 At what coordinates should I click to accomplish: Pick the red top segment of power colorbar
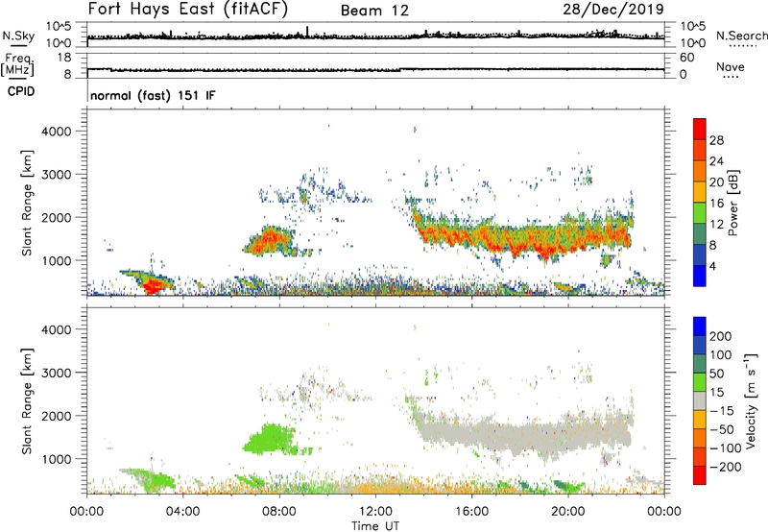click(700, 130)
